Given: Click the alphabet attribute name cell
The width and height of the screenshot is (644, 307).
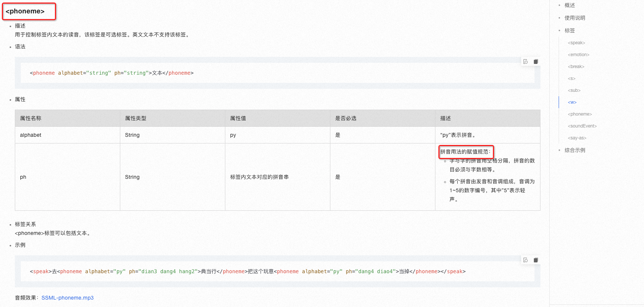Looking at the screenshot, I should pos(68,135).
